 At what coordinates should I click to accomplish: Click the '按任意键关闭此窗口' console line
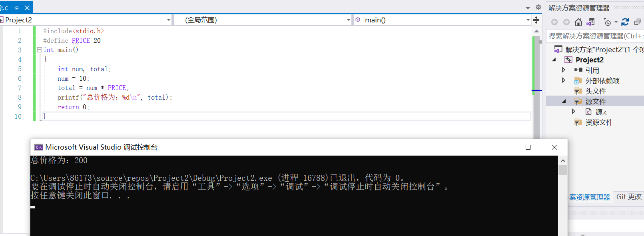point(80,196)
